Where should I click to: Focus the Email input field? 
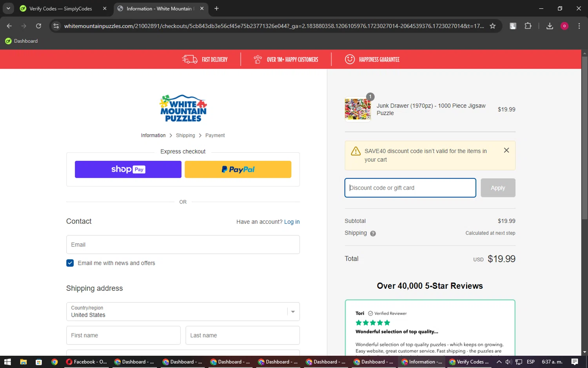coord(183,244)
